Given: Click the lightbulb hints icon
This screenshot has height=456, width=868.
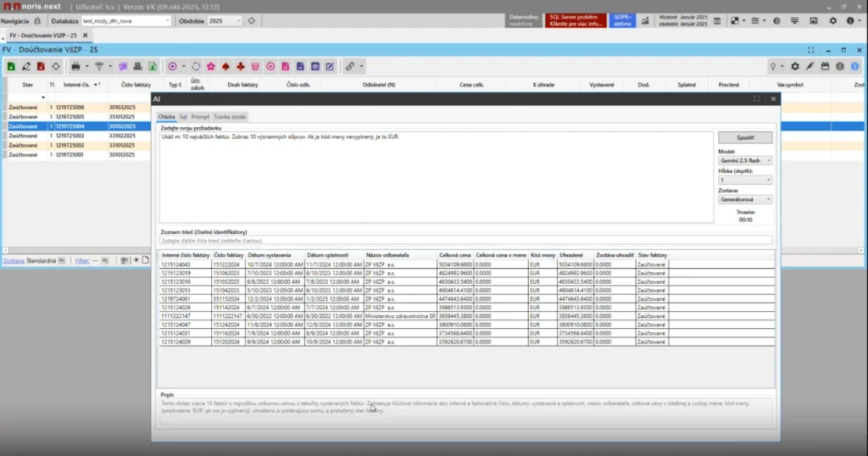Looking at the screenshot, I should 772,66.
